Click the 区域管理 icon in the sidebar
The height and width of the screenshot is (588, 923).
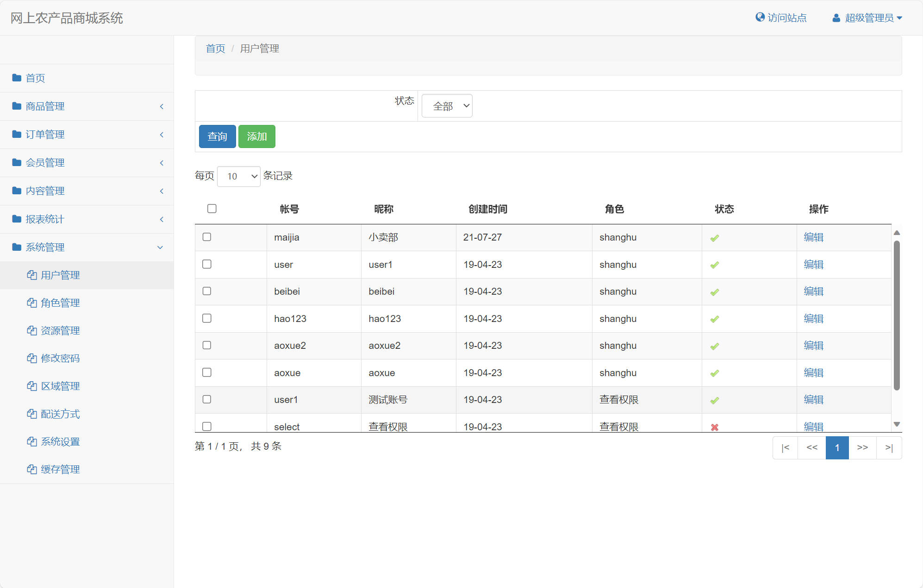(31, 386)
